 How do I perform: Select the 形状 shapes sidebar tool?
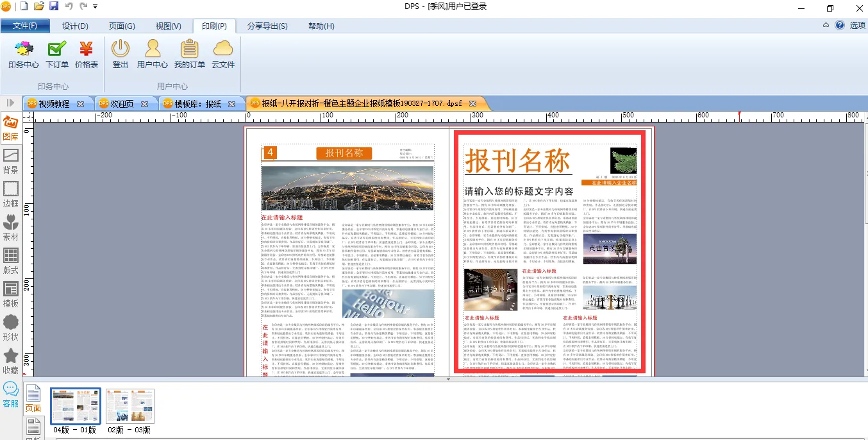click(x=11, y=328)
